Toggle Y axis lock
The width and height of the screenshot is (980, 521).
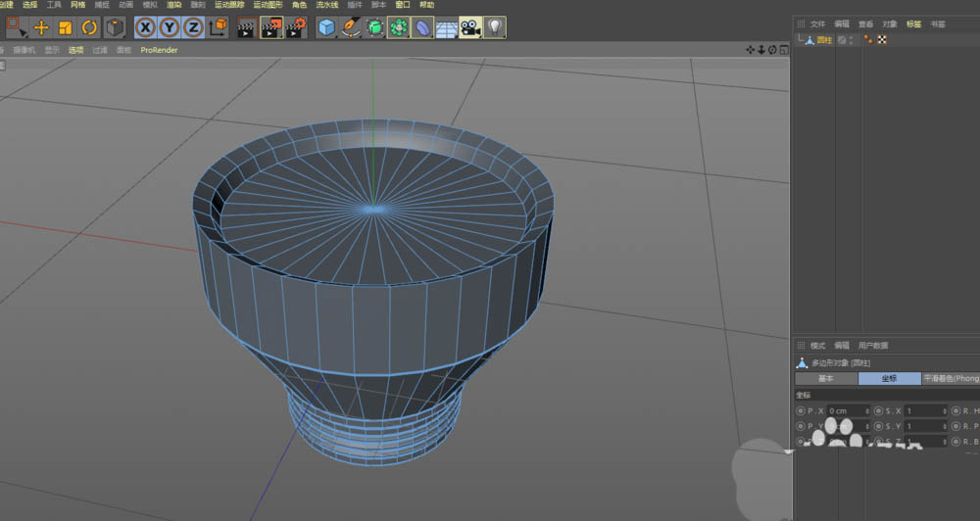(170, 27)
